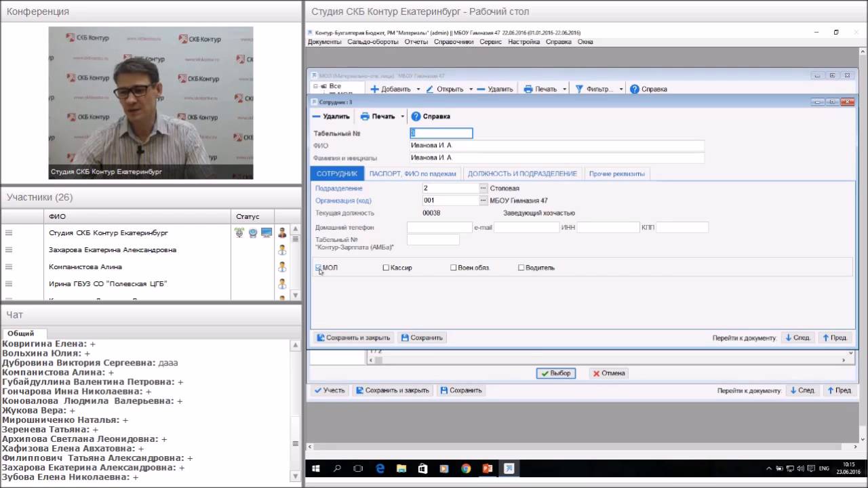Screen dimensions: 868x488
Task: Click Сохранить in the Сотрудник window
Action: tap(421, 338)
